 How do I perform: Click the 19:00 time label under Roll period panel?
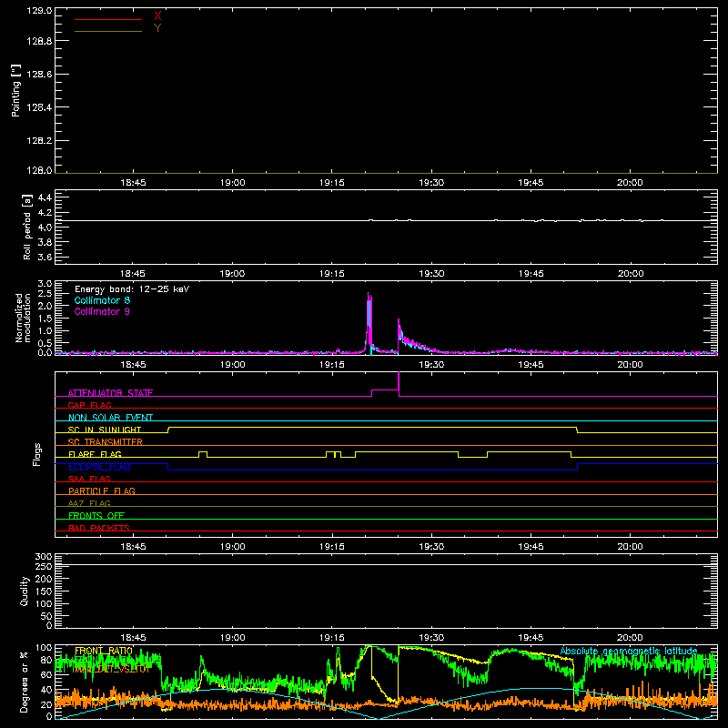pos(232,274)
